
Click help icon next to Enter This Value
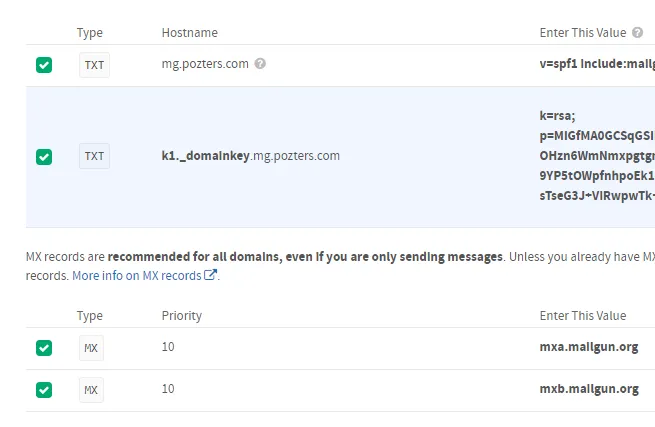click(x=637, y=33)
